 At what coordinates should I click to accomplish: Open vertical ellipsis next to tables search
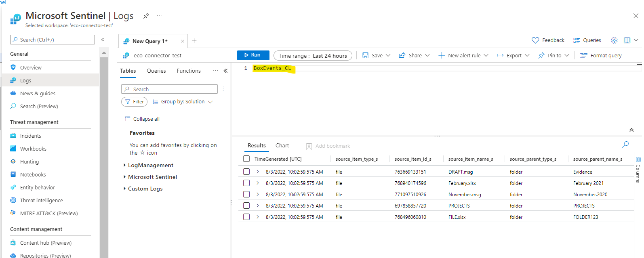click(x=223, y=89)
